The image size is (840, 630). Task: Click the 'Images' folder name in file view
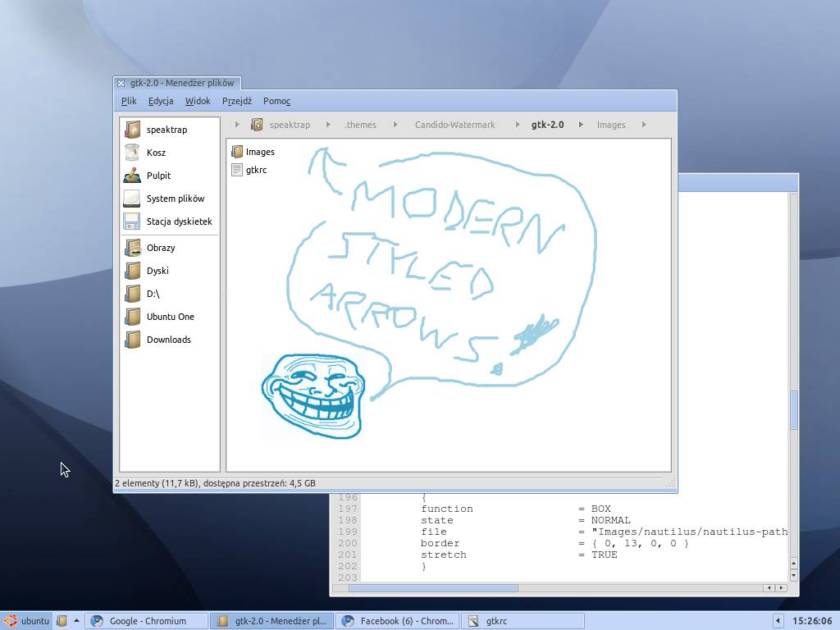[260, 152]
